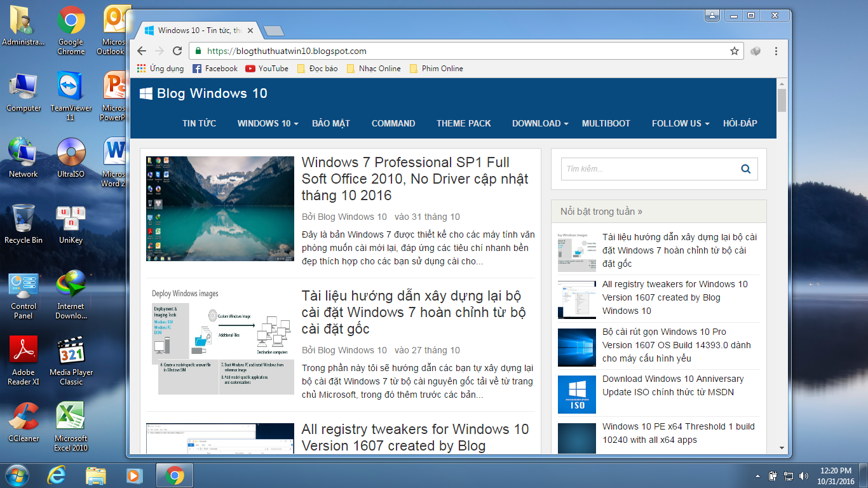Open Microsoft Excel 2010 desktop icon
This screenshot has height=488, width=868.
71,426
